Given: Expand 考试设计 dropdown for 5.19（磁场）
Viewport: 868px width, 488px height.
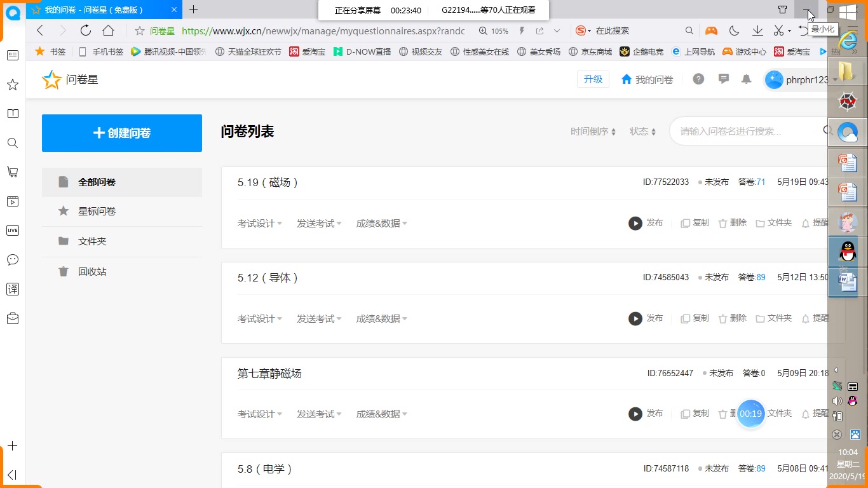Looking at the screenshot, I should tap(260, 224).
